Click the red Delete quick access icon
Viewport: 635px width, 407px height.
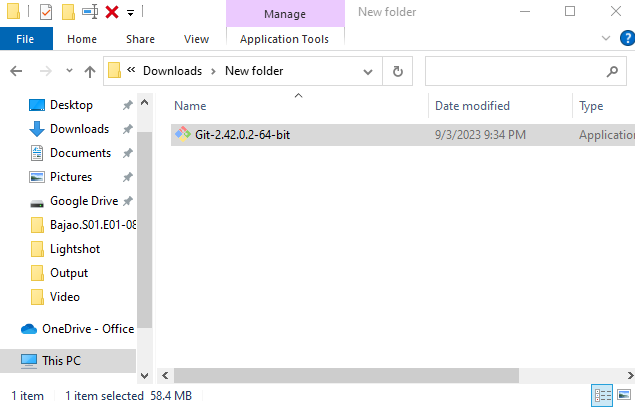[x=112, y=12]
